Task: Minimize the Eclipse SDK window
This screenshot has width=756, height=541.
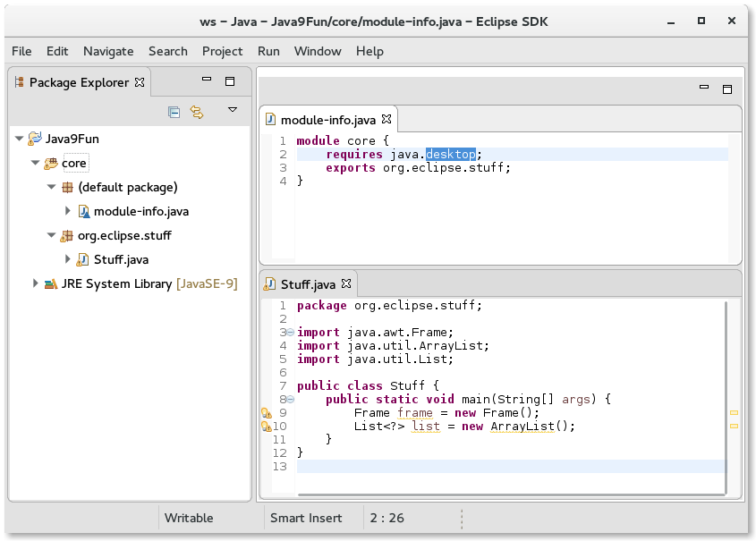Action: click(x=671, y=22)
